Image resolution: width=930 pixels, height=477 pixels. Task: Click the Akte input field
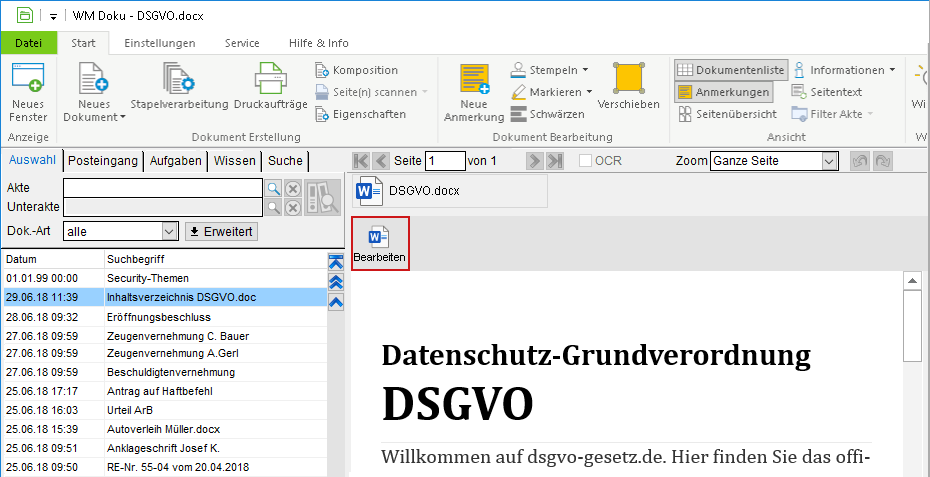coord(163,188)
